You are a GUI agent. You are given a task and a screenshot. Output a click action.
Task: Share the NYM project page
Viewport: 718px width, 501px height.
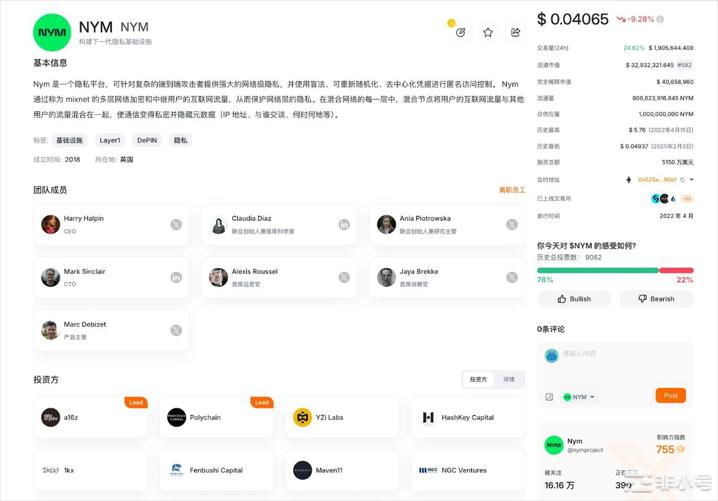(516, 33)
